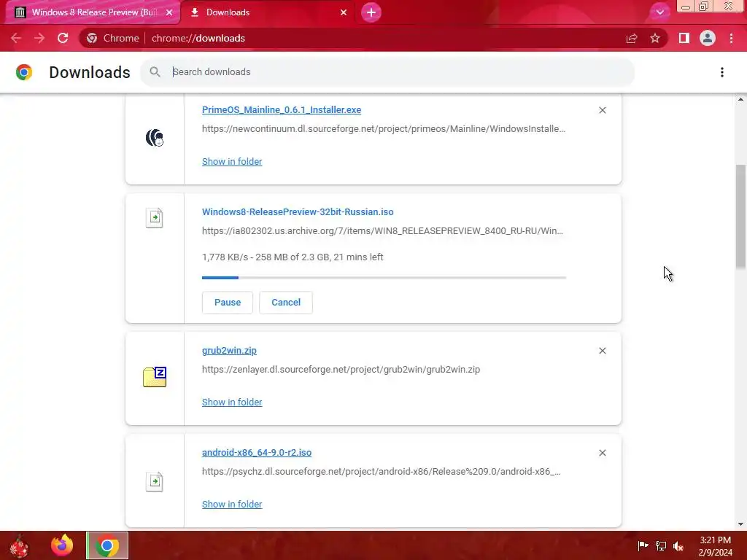Click Chrome icon on the taskbar

107,545
